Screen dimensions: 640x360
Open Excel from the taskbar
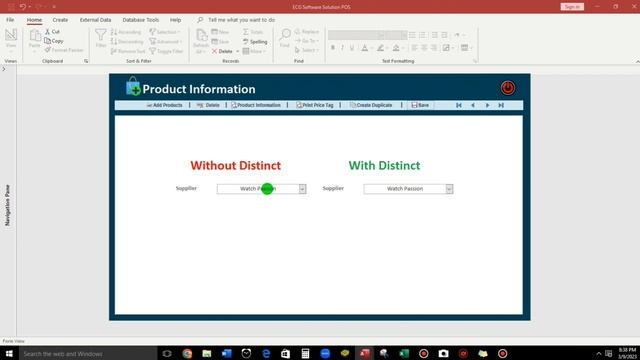click(x=404, y=353)
